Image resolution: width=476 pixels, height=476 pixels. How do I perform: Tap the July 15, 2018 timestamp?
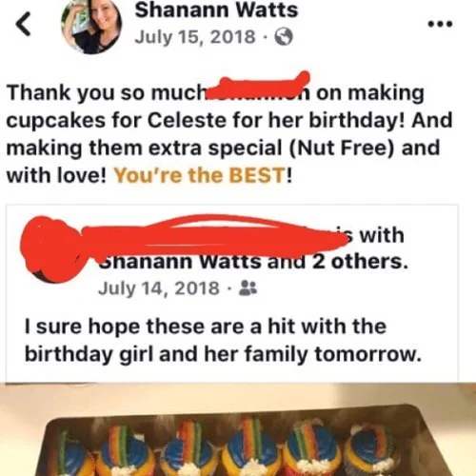pos(195,37)
